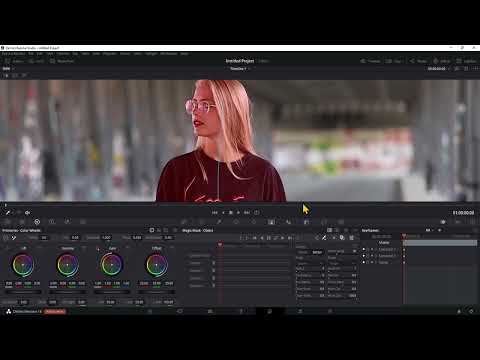Toggle the Lightbox view
The width and height of the screenshot is (480, 360).
coord(467,61)
